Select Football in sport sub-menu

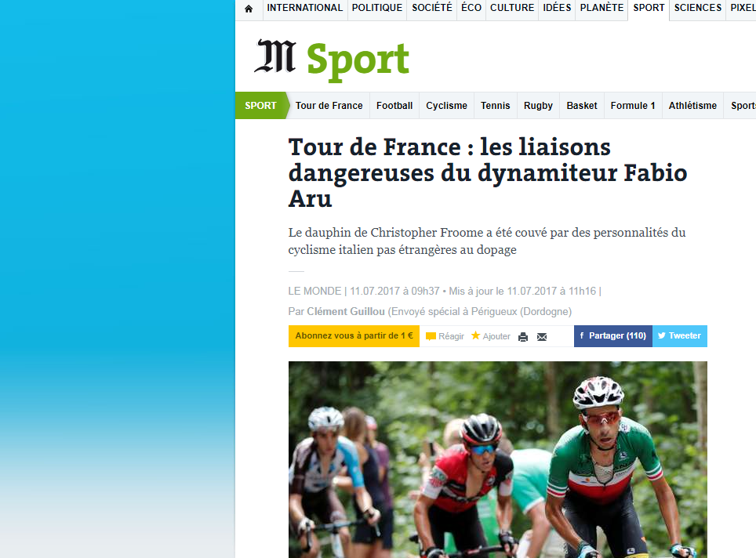[x=394, y=106]
